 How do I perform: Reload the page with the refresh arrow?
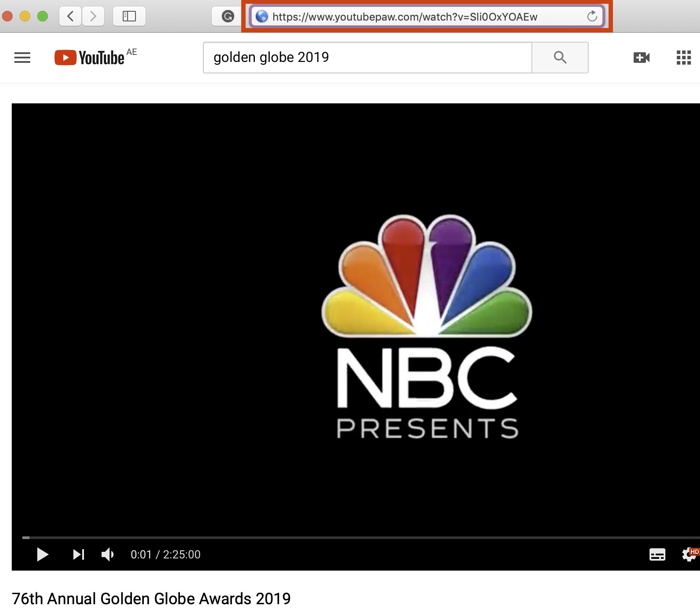pyautogui.click(x=592, y=17)
